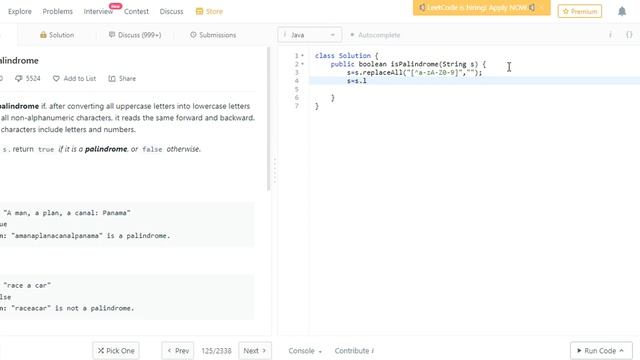Screen dimensions: 640x360
Task: Open the notifications bell
Action: (622, 11)
